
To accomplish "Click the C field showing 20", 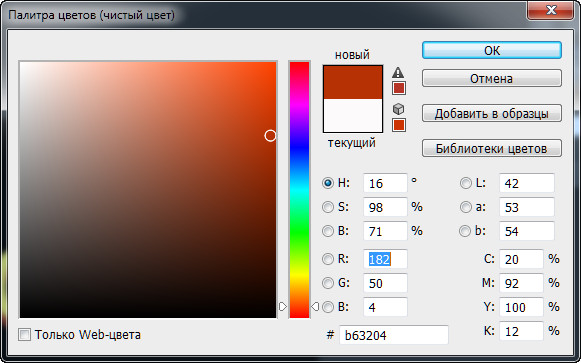I will coord(521,259).
